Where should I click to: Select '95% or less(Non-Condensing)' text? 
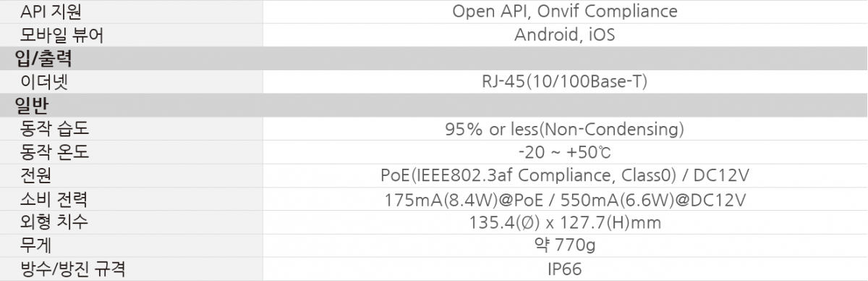[x=565, y=129]
